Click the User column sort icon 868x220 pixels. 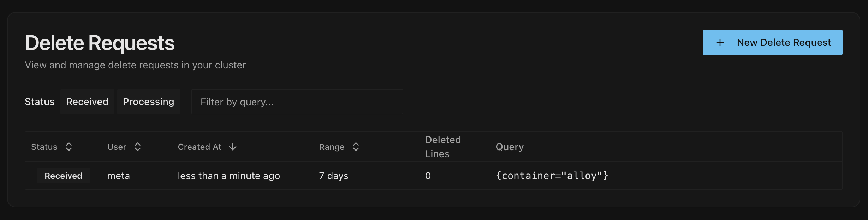coord(138,147)
